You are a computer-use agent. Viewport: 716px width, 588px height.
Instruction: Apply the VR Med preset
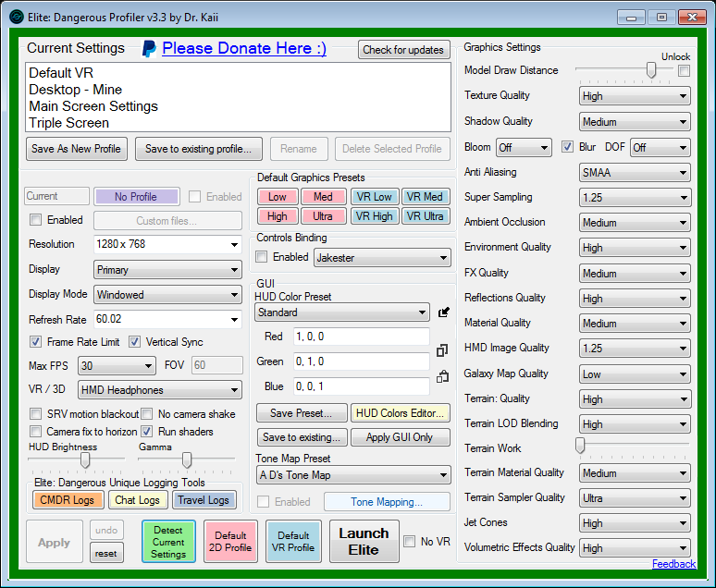[426, 197]
